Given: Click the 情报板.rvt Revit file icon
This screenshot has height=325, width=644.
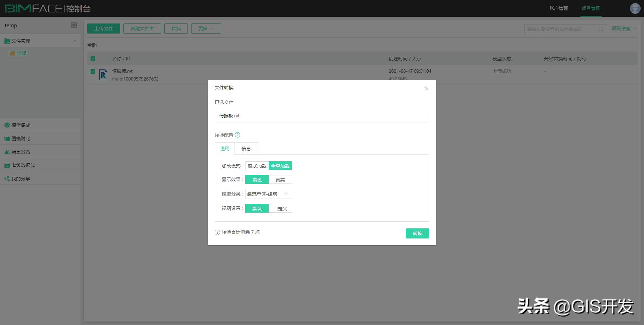Looking at the screenshot, I should point(103,75).
